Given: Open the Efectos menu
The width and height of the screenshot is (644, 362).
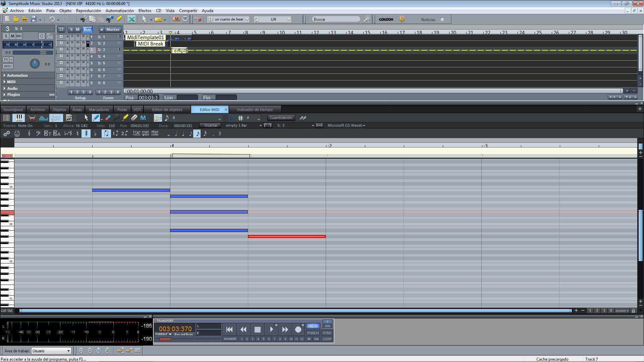Looking at the screenshot, I should click(145, 11).
